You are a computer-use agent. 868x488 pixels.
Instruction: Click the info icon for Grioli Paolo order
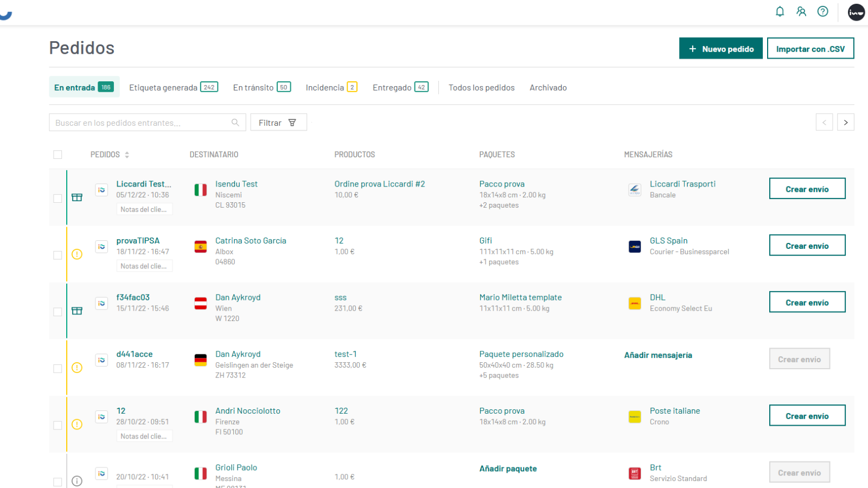coord(77,481)
